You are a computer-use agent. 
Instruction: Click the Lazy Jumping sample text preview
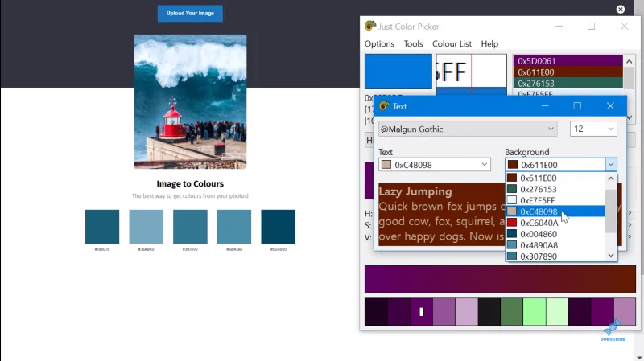[x=441, y=214]
